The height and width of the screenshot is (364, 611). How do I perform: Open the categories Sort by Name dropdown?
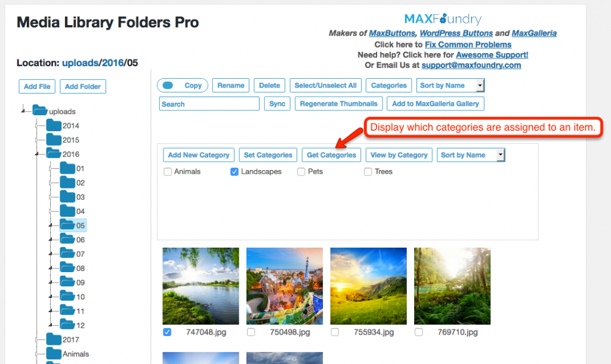(x=471, y=155)
